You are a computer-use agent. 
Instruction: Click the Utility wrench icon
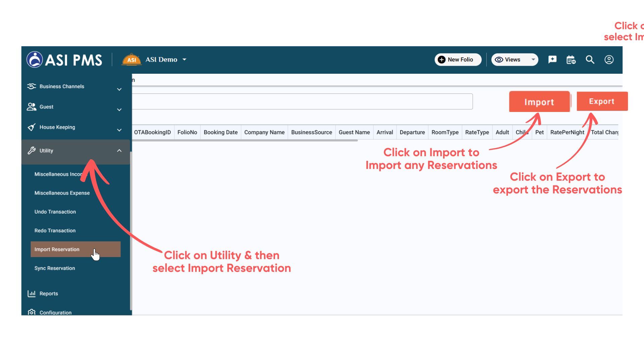click(32, 150)
